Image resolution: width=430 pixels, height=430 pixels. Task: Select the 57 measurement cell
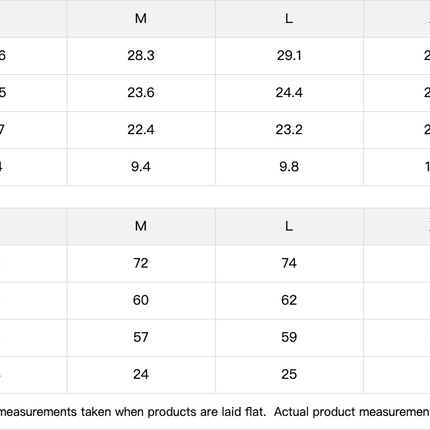[x=141, y=337]
